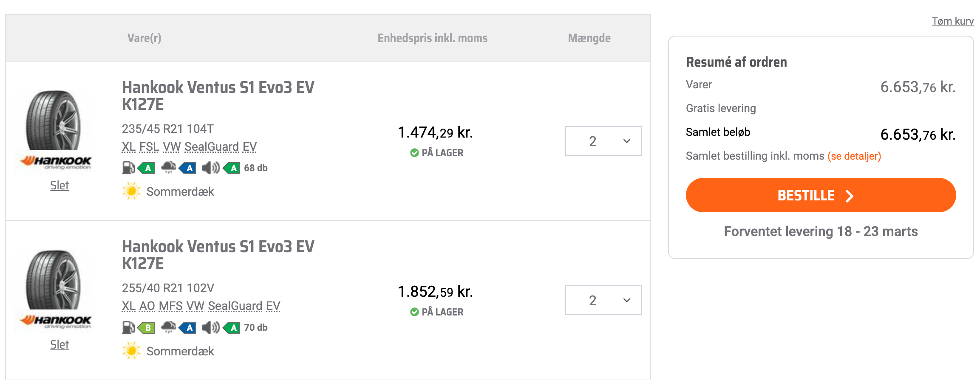The image size is (980, 380).
Task: Click the green PÅ LAGER checkmark icon
Action: pos(414,152)
